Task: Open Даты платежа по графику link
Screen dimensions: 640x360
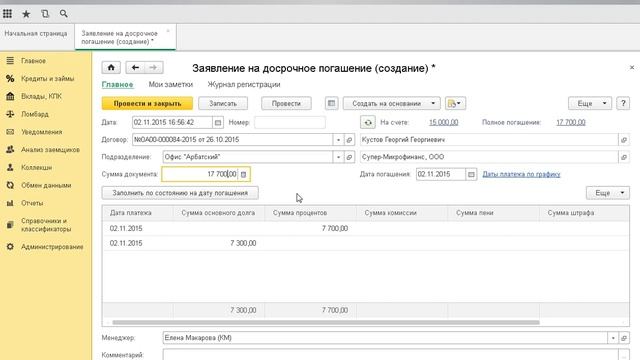Action: coord(521,174)
